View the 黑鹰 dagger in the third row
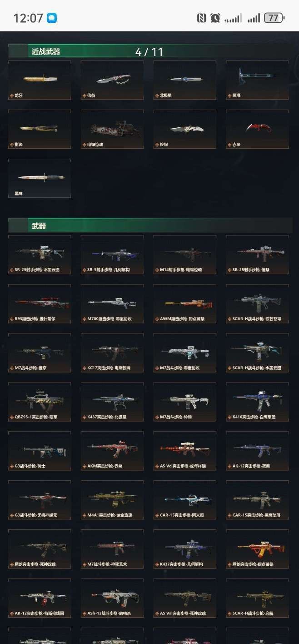Image resolution: width=299 pixels, height=644 pixels. (x=40, y=178)
